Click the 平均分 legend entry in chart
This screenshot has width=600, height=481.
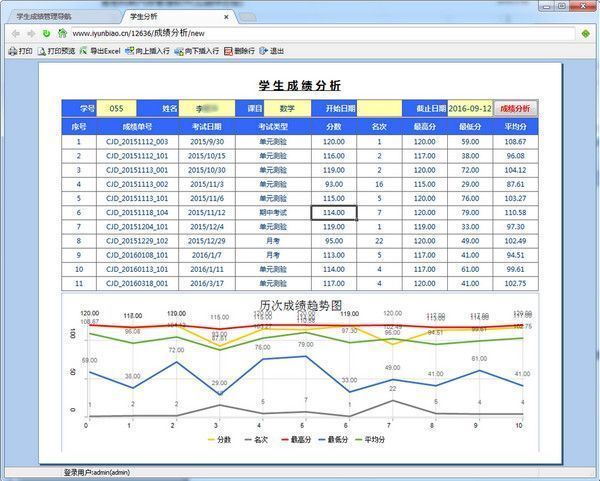point(370,440)
